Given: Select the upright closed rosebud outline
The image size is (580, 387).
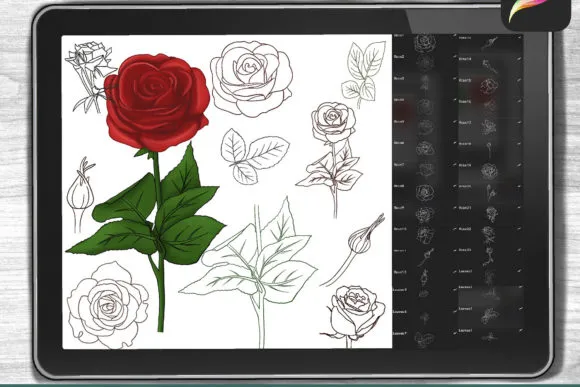Looking at the screenshot, I should tap(80, 195).
